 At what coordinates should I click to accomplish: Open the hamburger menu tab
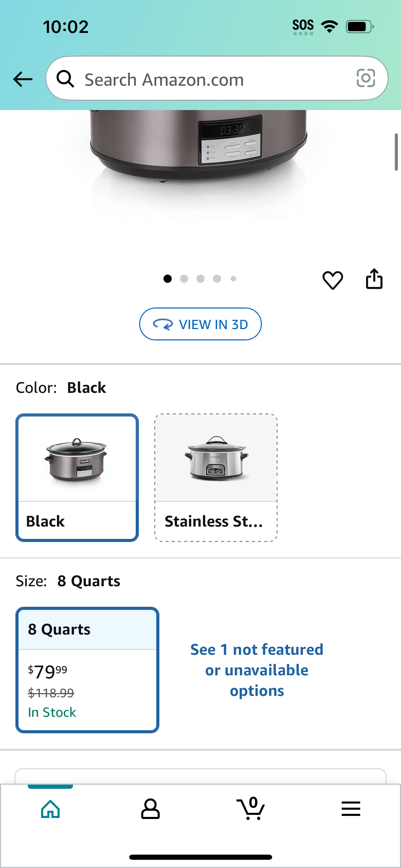click(351, 809)
